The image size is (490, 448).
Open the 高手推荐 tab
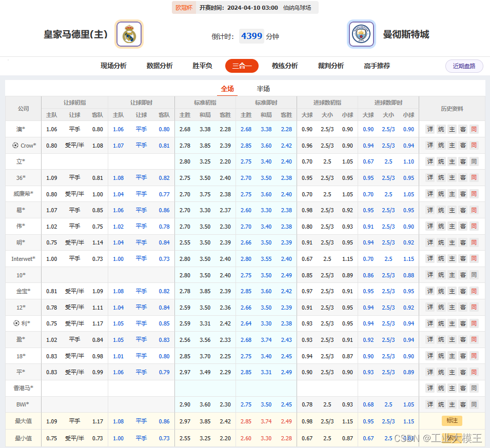[377, 66]
